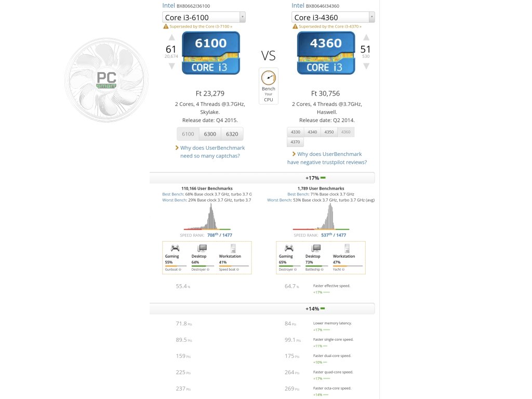Click the Gaming controller icon for i3-4360
The height and width of the screenshot is (399, 532).
[289, 248]
